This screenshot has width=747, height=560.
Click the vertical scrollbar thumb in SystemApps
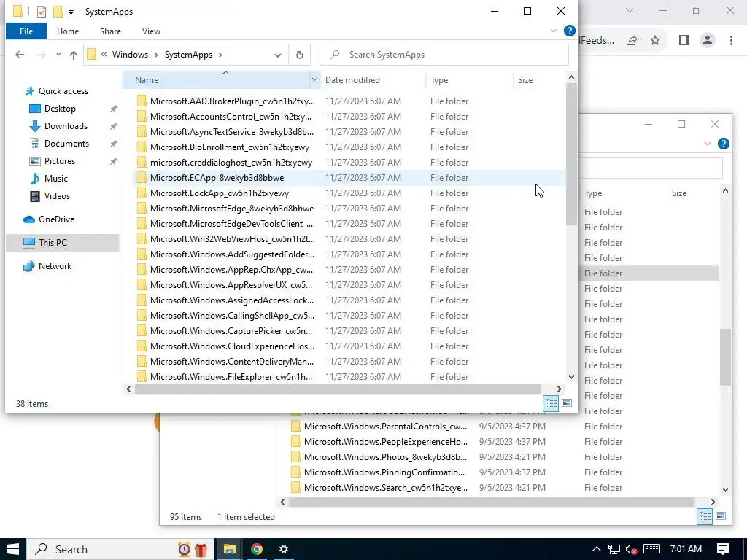click(571, 155)
